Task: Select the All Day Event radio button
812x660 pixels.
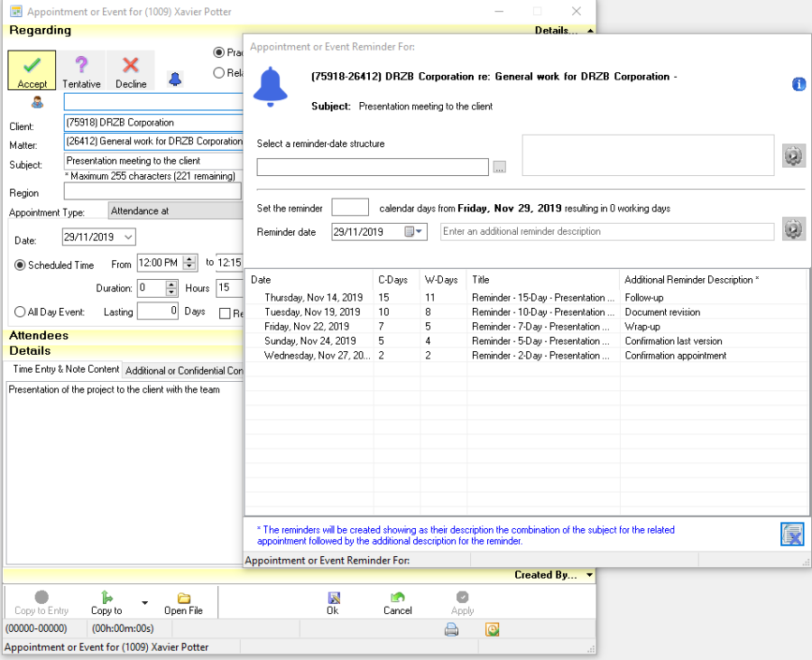Action: [20, 311]
